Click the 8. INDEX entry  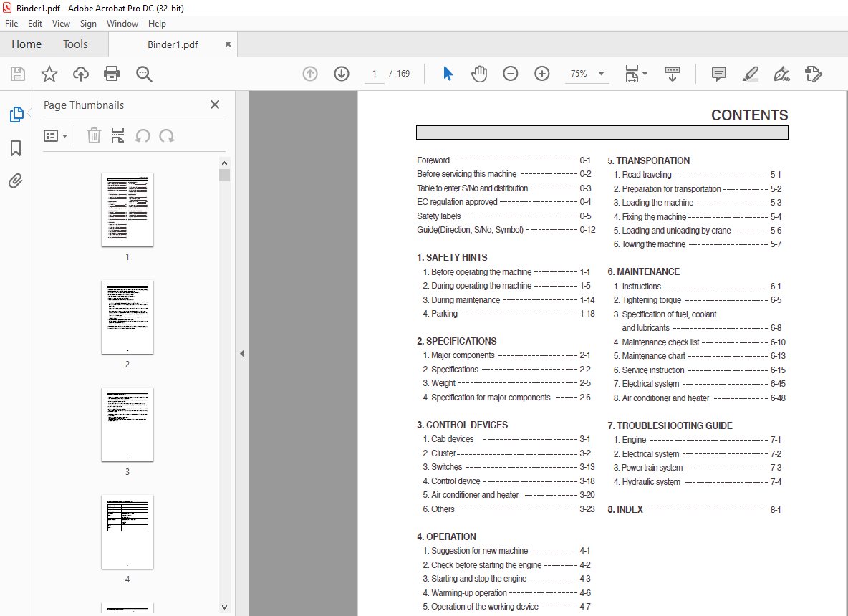694,509
